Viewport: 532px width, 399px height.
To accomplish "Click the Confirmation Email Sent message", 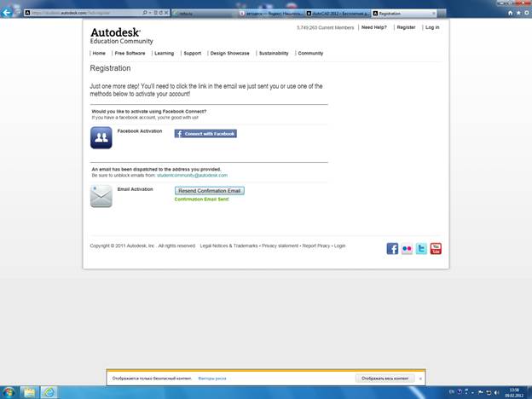I will point(201,199).
